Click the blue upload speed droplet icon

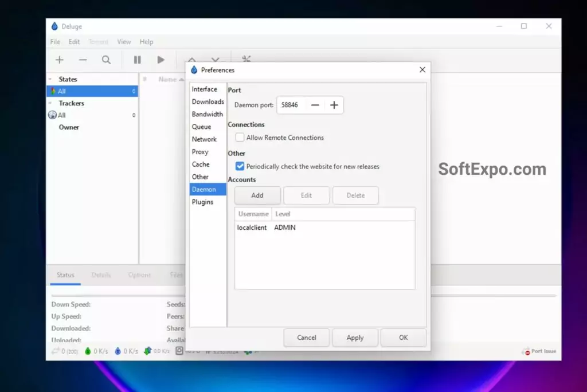point(118,351)
